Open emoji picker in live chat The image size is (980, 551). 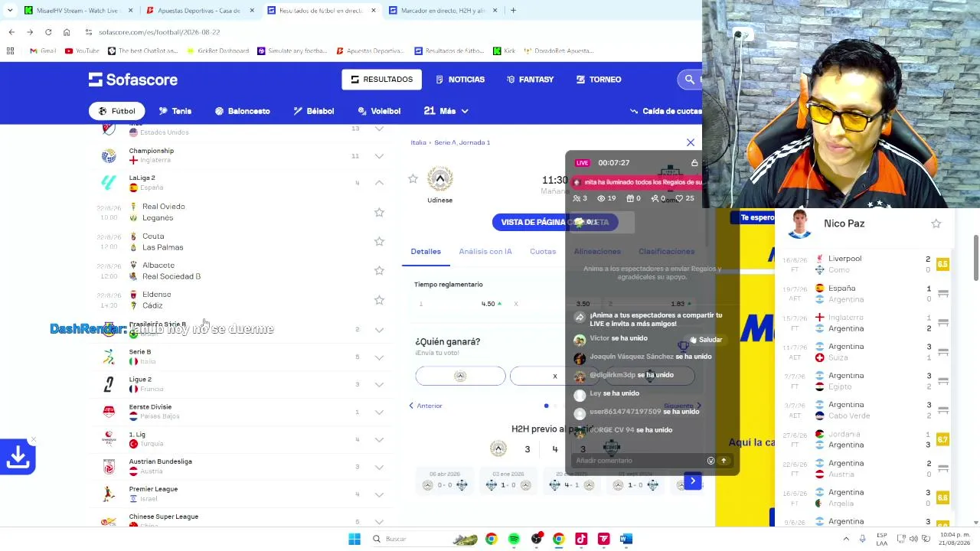point(710,461)
